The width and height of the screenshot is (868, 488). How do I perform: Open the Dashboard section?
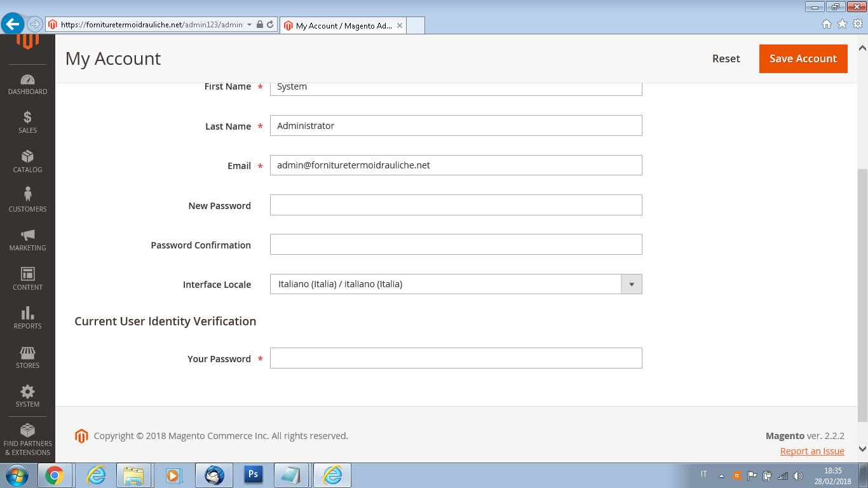click(x=27, y=85)
